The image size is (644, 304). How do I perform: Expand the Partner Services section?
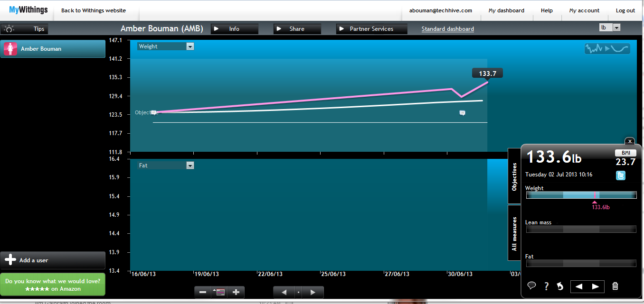point(372,29)
